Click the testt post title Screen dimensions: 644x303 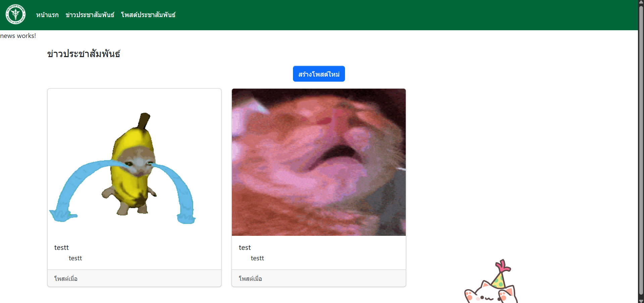61,248
